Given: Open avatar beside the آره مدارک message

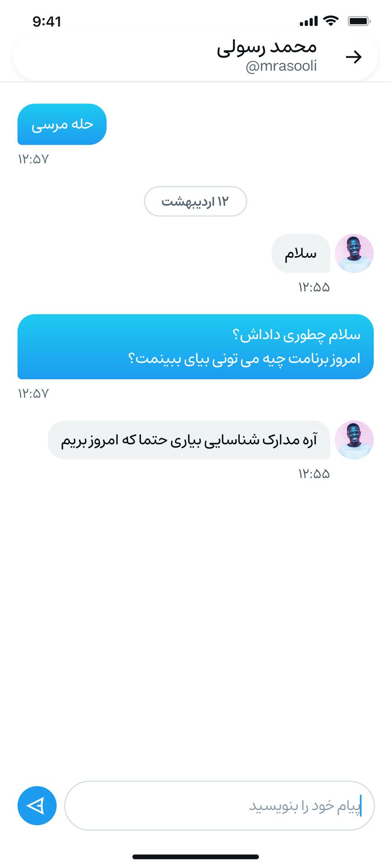Looking at the screenshot, I should tap(354, 440).
